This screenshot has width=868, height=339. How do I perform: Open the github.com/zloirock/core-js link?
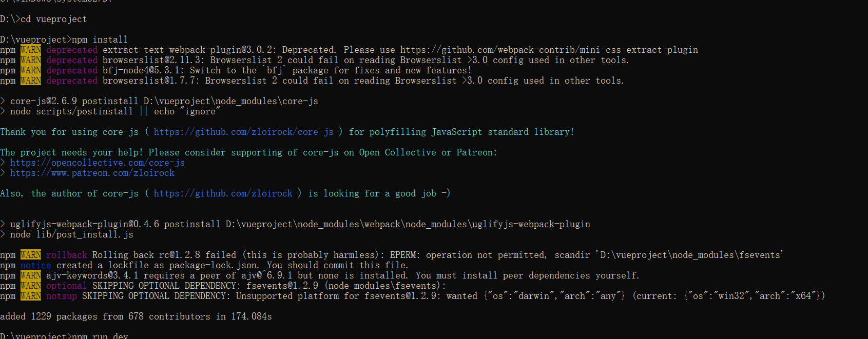click(243, 132)
